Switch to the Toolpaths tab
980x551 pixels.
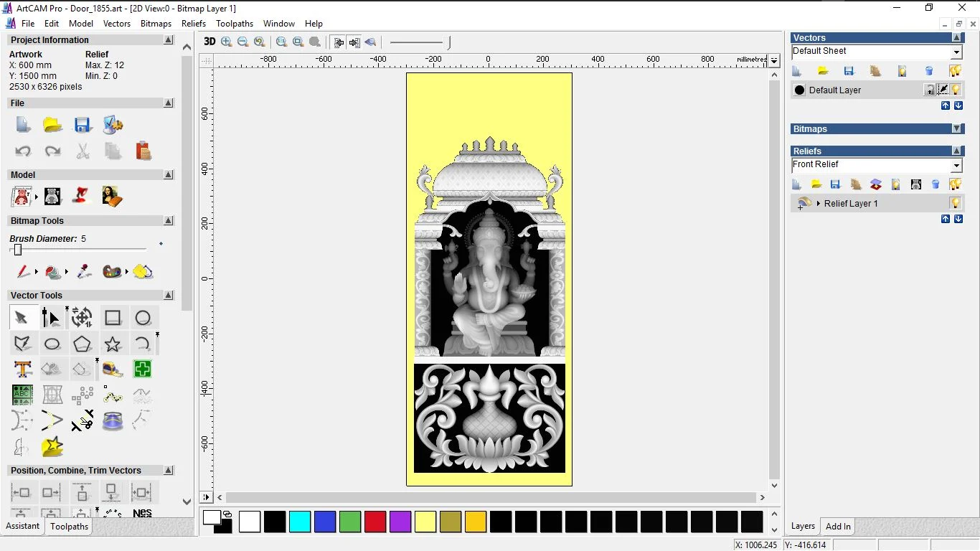pyautogui.click(x=69, y=527)
